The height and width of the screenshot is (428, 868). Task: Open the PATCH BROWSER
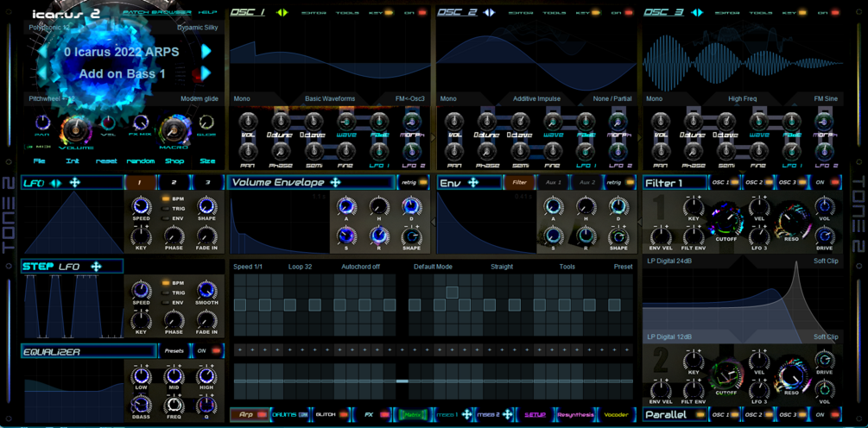tap(156, 12)
